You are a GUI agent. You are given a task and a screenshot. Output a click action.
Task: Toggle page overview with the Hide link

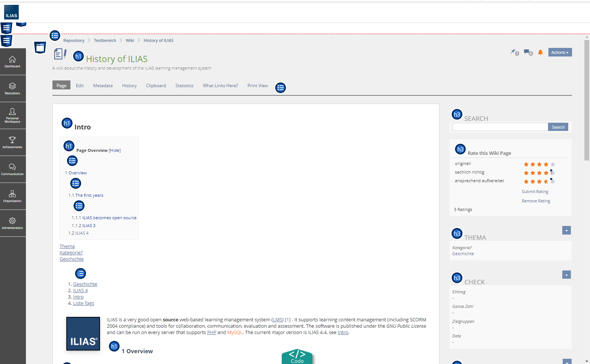115,150
